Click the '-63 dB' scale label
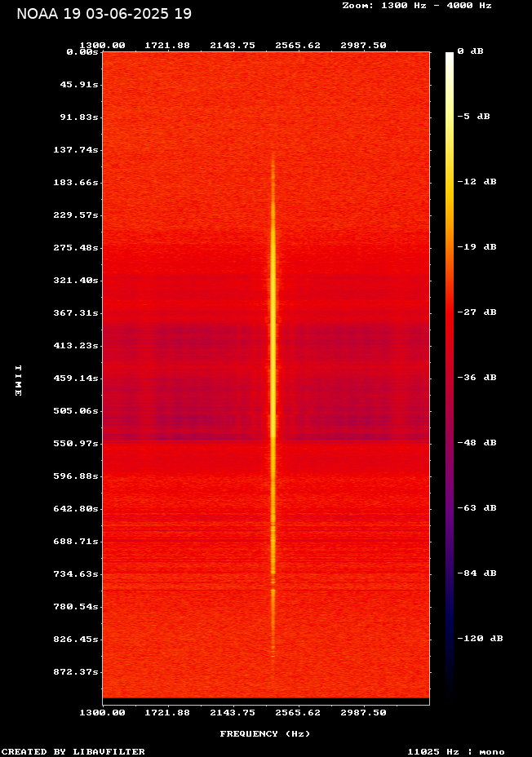The height and width of the screenshot is (757, 532). (x=477, y=508)
